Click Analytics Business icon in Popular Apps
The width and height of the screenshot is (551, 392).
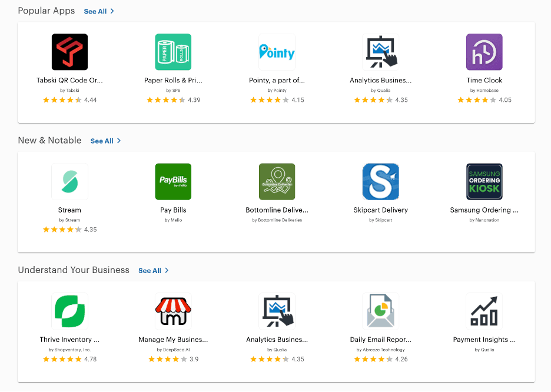[380, 52]
